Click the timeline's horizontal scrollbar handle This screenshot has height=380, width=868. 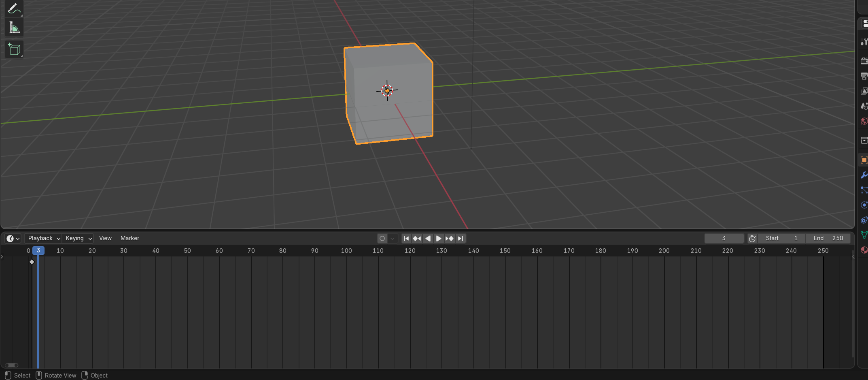click(11, 365)
